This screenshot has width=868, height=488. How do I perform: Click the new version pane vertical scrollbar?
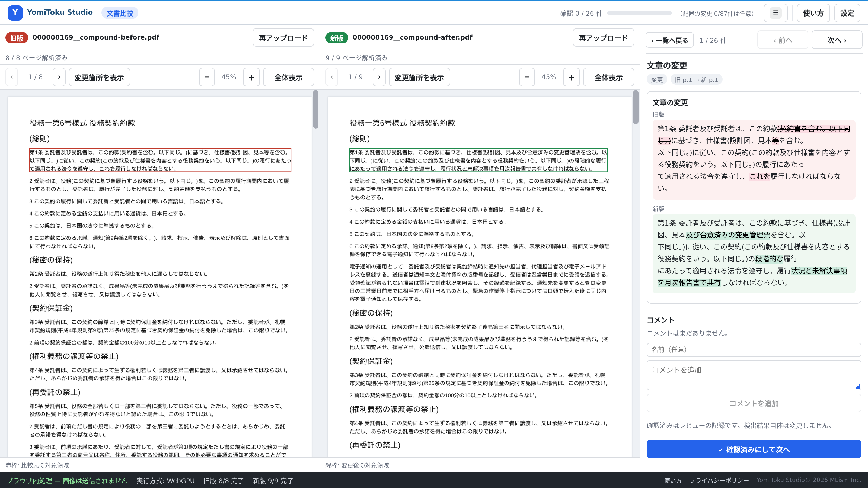click(636, 107)
